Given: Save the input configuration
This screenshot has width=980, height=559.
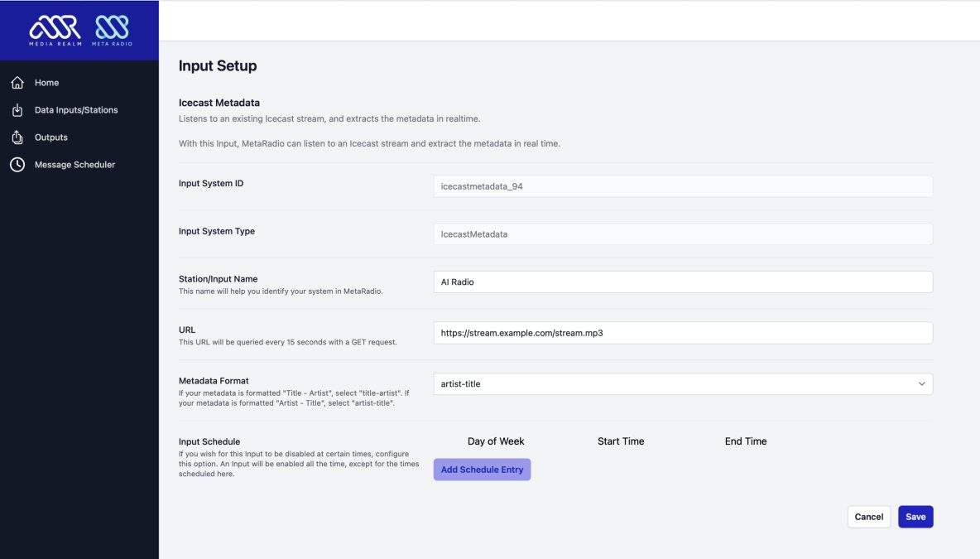Looking at the screenshot, I should 915,517.
